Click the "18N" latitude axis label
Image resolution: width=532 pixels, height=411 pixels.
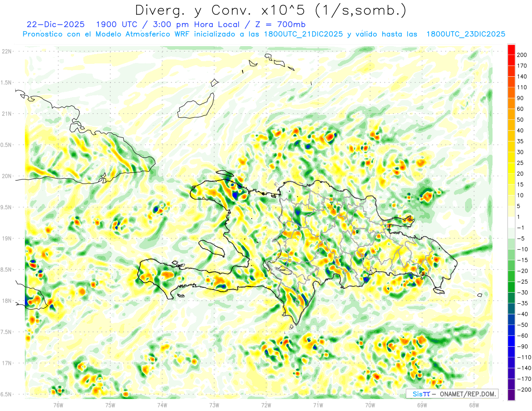pos(6,301)
